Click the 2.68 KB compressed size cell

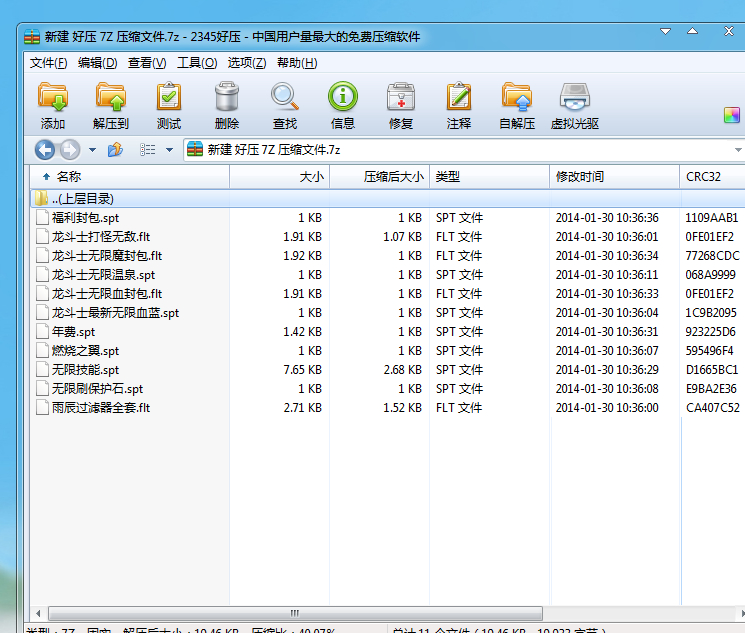tap(402, 370)
